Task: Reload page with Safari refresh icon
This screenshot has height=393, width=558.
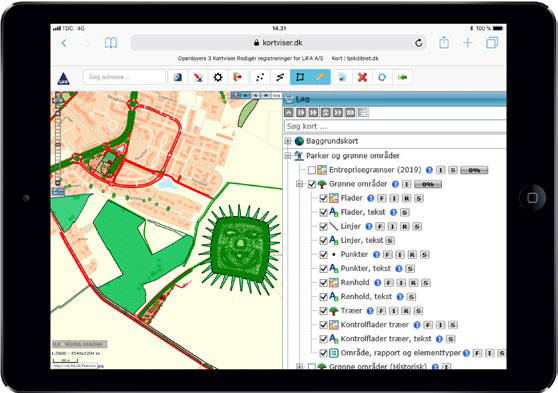Action: (x=418, y=43)
